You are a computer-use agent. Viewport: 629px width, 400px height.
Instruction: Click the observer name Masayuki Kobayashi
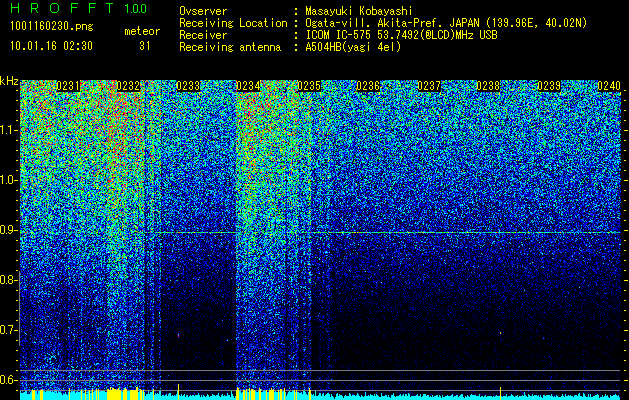(359, 12)
